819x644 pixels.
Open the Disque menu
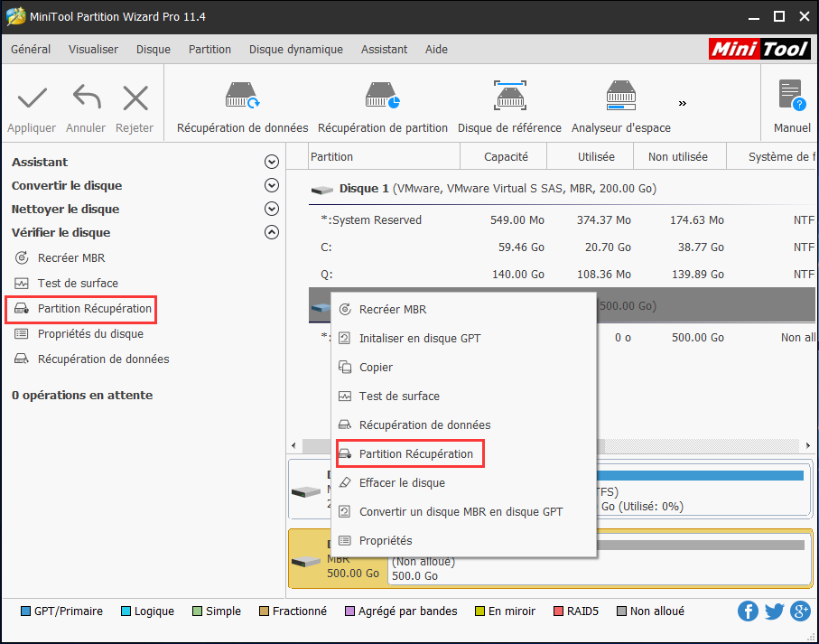[x=153, y=49]
